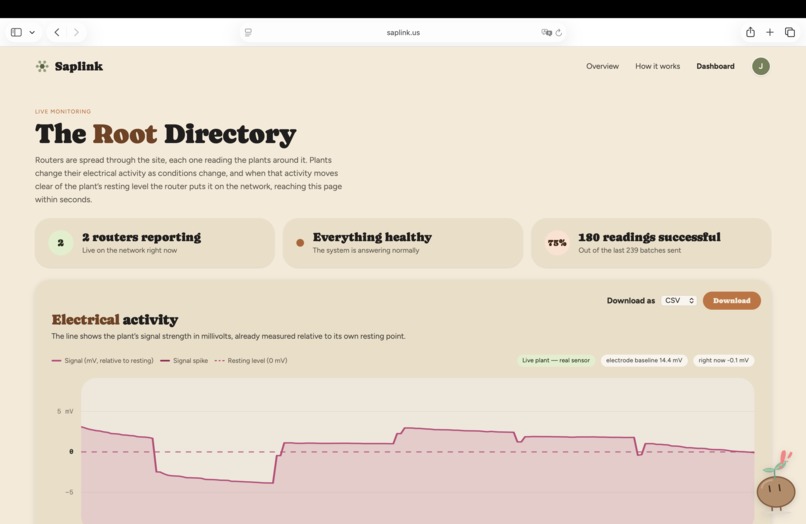806x524 pixels.
Task: Open the CSV format dropdown
Action: [679, 300]
